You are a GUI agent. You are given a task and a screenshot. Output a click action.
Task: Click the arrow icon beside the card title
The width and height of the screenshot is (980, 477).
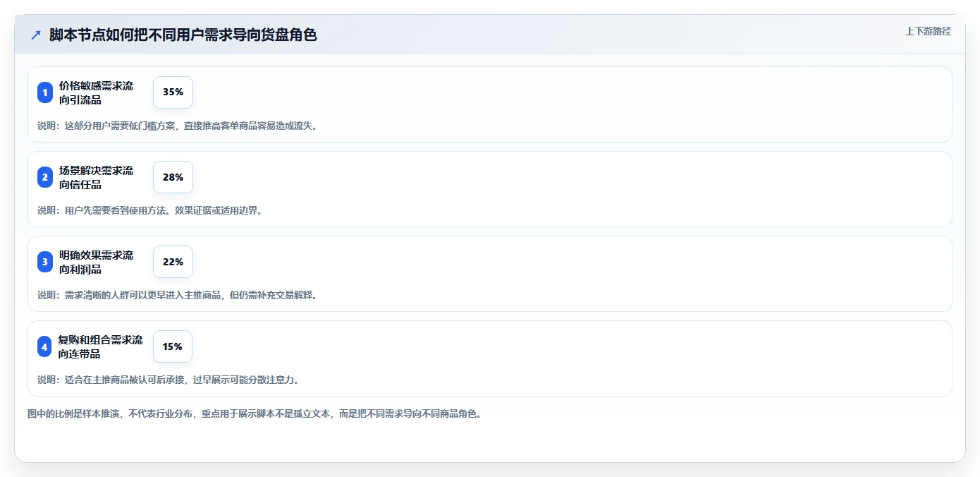coord(36,35)
